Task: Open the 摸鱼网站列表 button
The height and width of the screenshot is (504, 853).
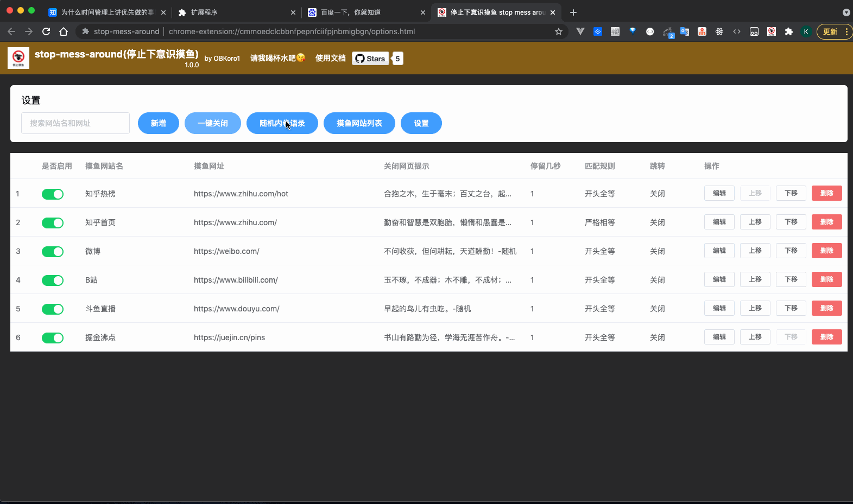Action: [x=359, y=123]
